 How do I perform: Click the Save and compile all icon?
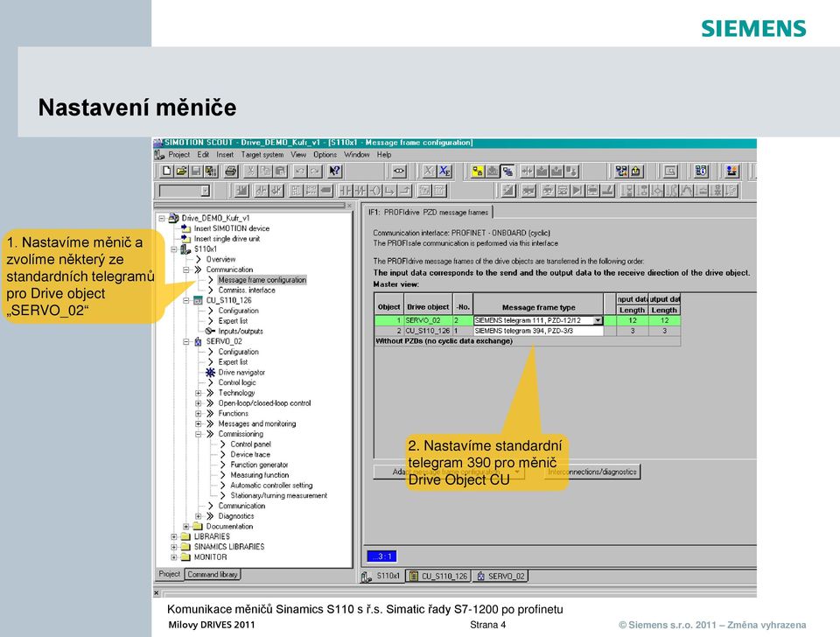click(x=211, y=171)
